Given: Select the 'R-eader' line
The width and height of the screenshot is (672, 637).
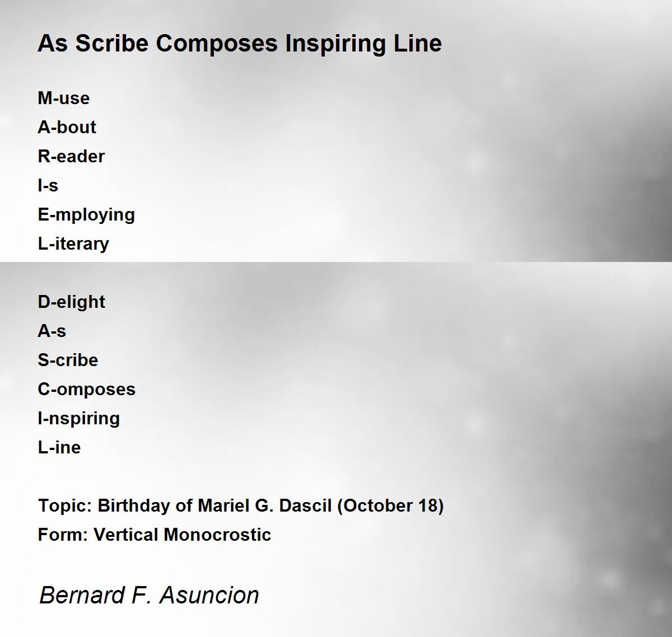Looking at the screenshot, I should [x=71, y=156].
